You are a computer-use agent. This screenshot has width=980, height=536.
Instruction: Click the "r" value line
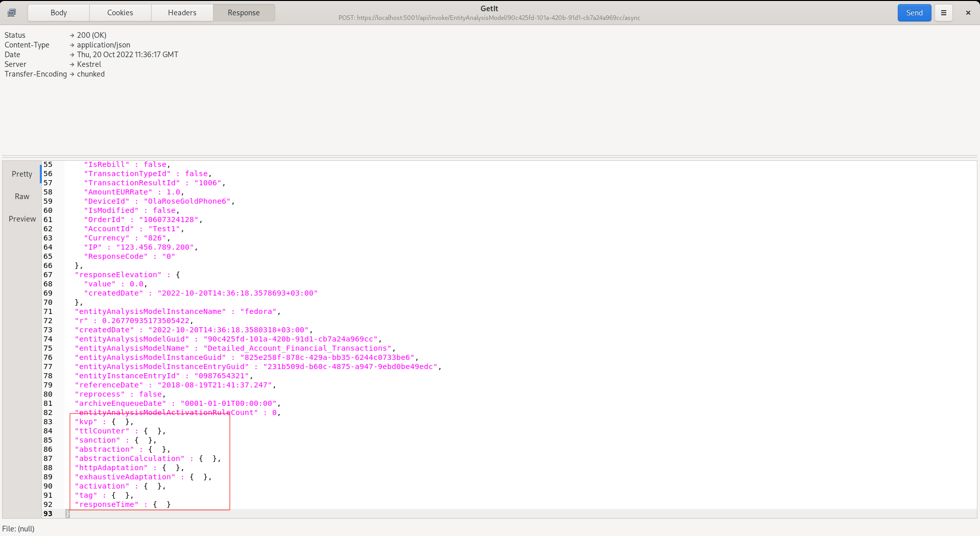tap(134, 321)
